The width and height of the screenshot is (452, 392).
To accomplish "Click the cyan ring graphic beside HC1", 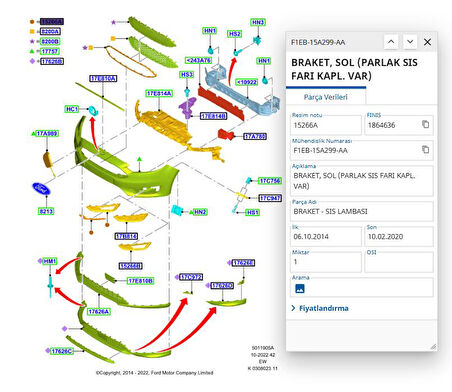I will [93, 111].
